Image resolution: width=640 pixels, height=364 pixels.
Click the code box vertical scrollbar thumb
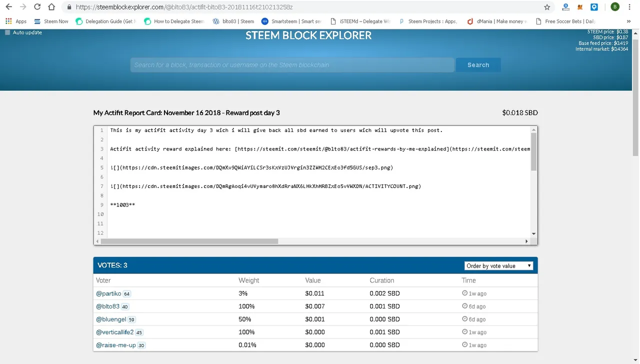[533, 152]
